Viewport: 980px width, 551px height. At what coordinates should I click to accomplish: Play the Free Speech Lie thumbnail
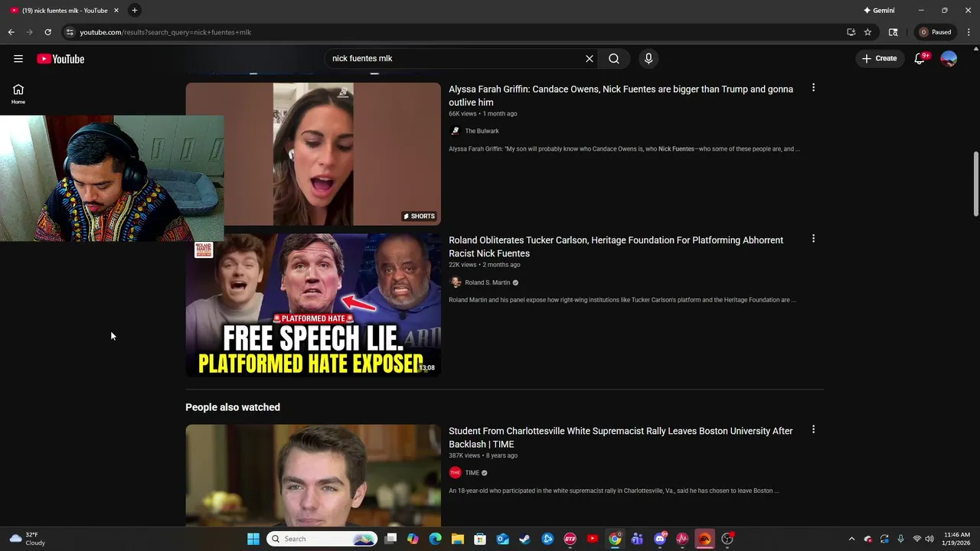[x=313, y=305]
